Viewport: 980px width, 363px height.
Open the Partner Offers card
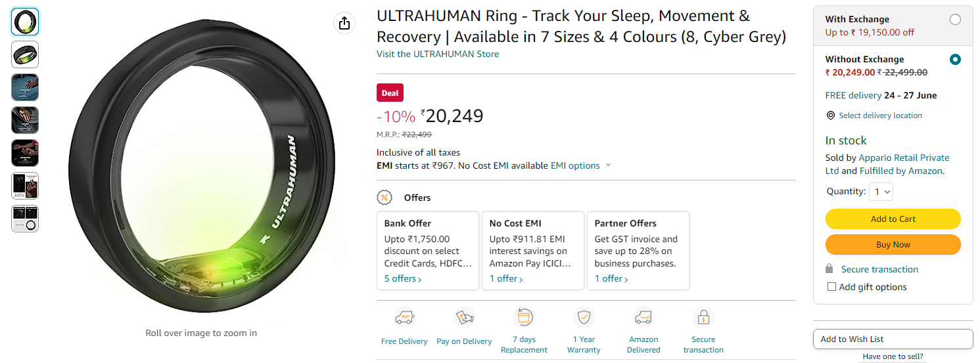(x=638, y=251)
